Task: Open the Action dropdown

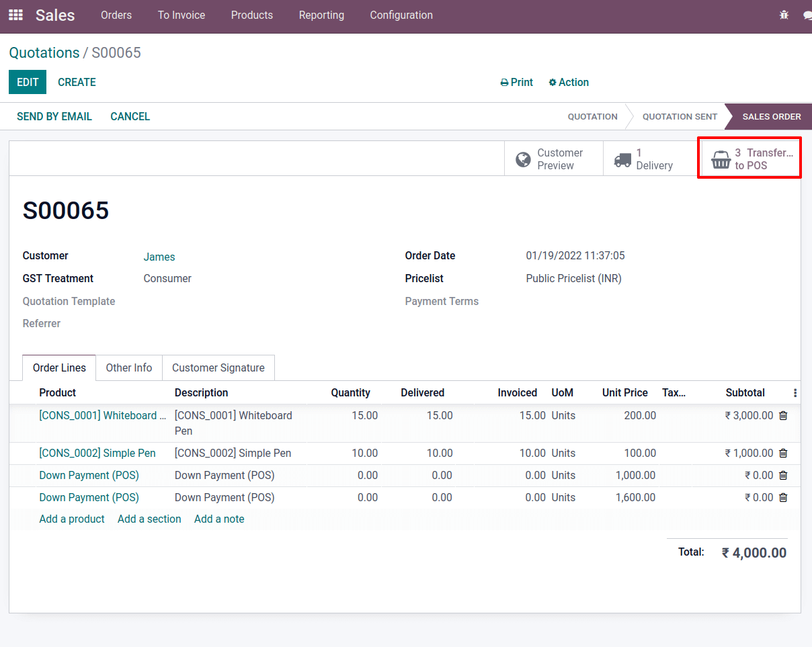Action: [569, 82]
